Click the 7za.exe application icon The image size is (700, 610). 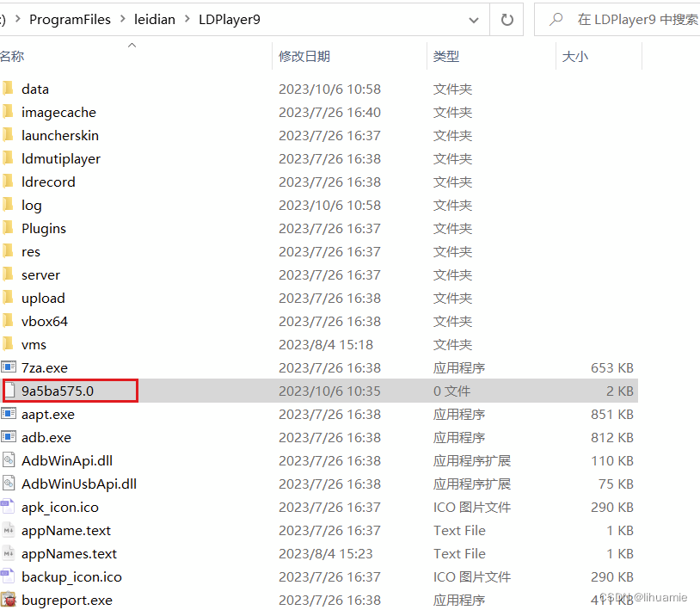click(x=8, y=367)
